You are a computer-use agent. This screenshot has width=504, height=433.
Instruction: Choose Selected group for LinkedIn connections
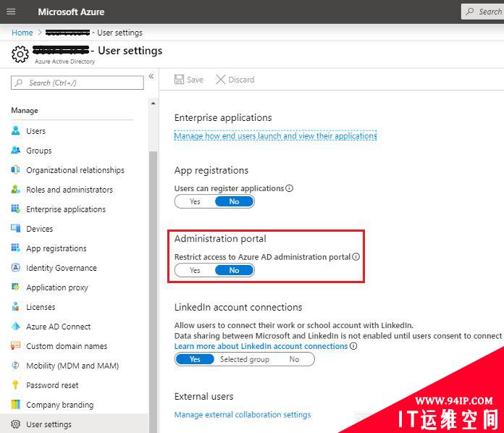[245, 359]
